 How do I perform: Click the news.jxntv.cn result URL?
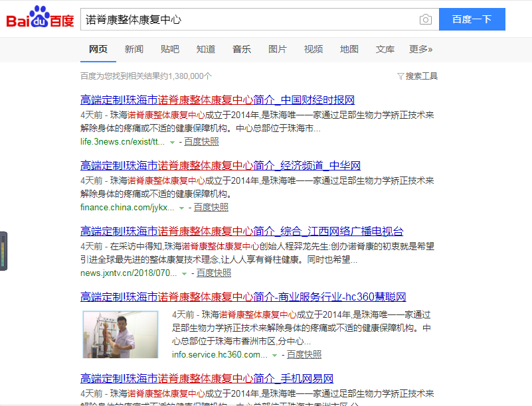[129, 273]
